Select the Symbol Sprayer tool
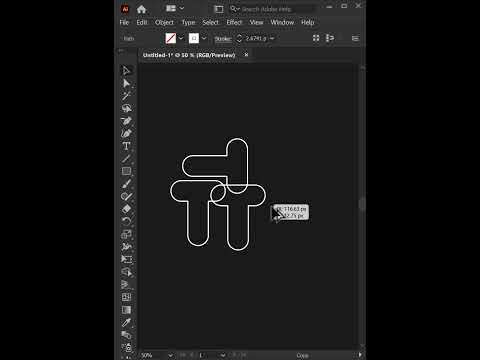The image size is (480, 360). (x=126, y=348)
